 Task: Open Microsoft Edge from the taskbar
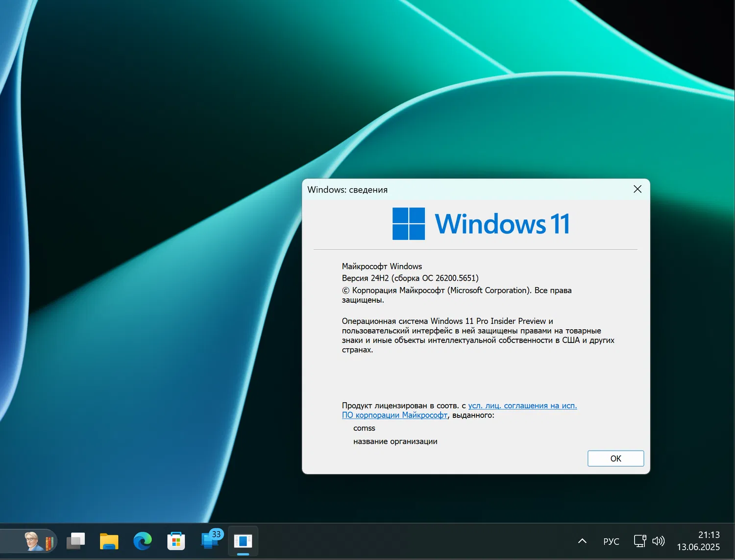142,541
